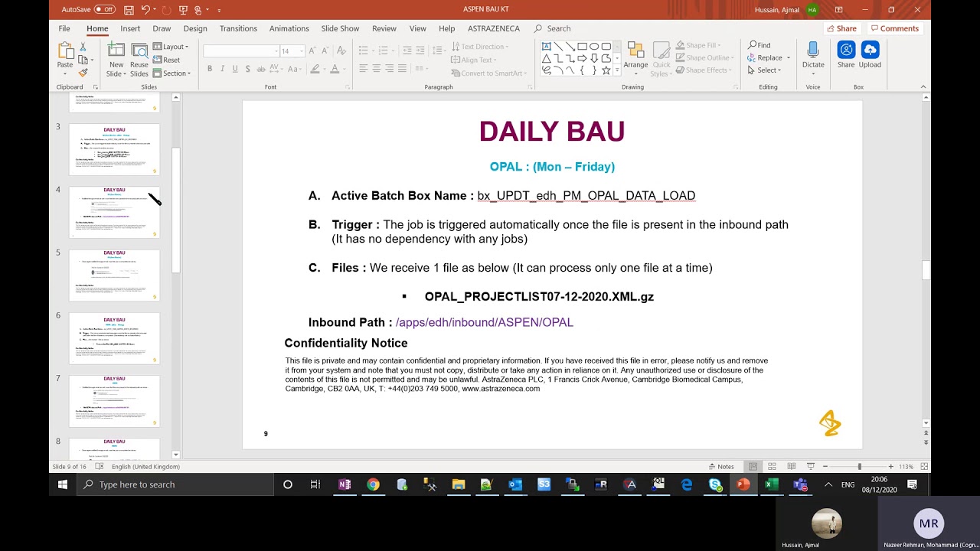Open the Section dropdown
980x551 pixels.
click(x=171, y=73)
